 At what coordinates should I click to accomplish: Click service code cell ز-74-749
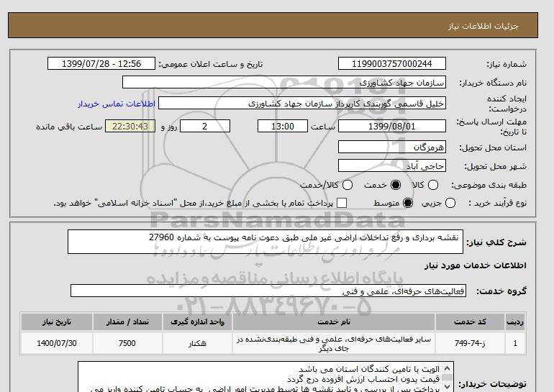470,343
